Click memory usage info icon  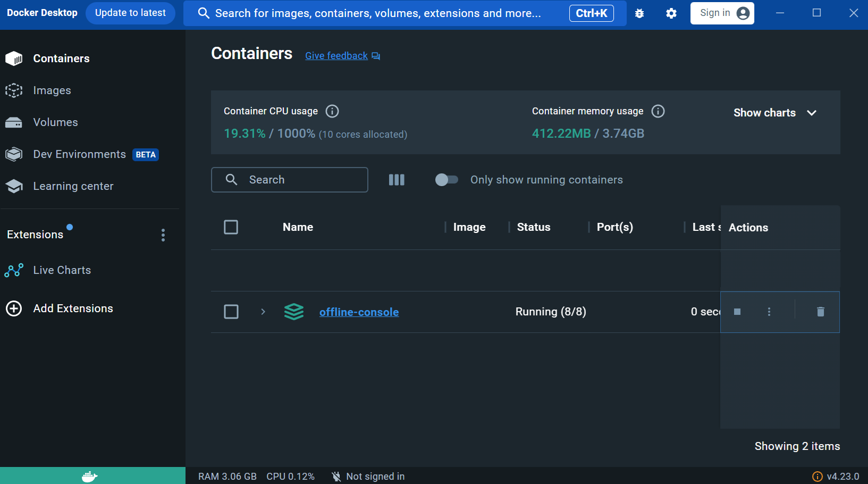pyautogui.click(x=658, y=111)
